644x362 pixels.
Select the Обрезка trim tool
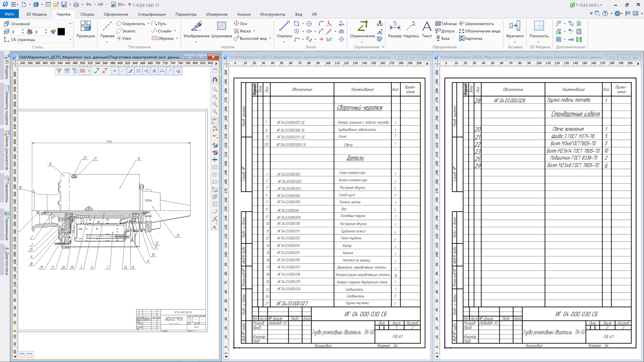(163, 39)
